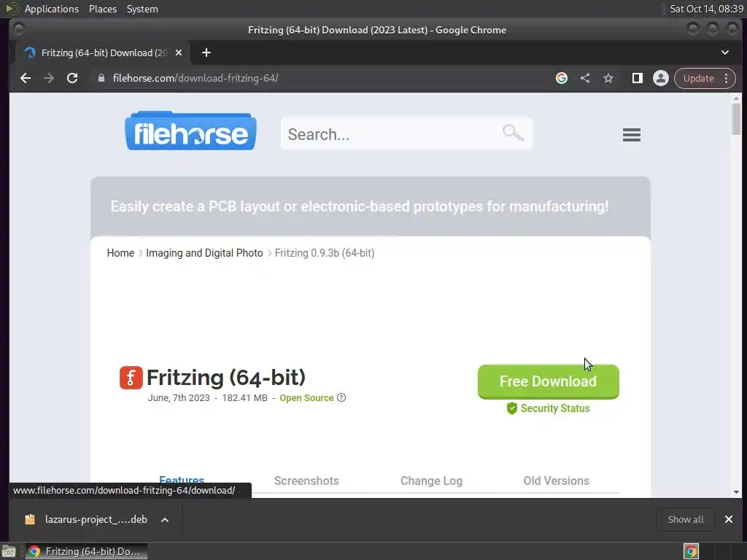Screen dimensions: 747x560
Task: Click the padlock site info icon
Action: pos(101,79)
